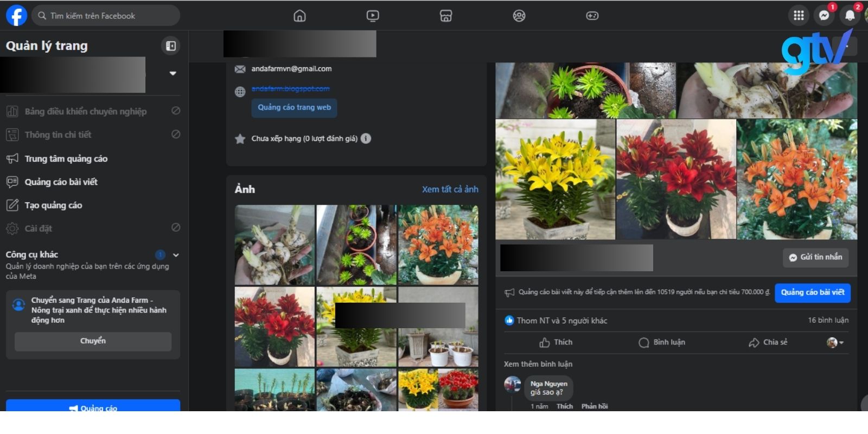The width and height of the screenshot is (868, 434).
Task: Open the Home feed icon
Action: tap(299, 16)
